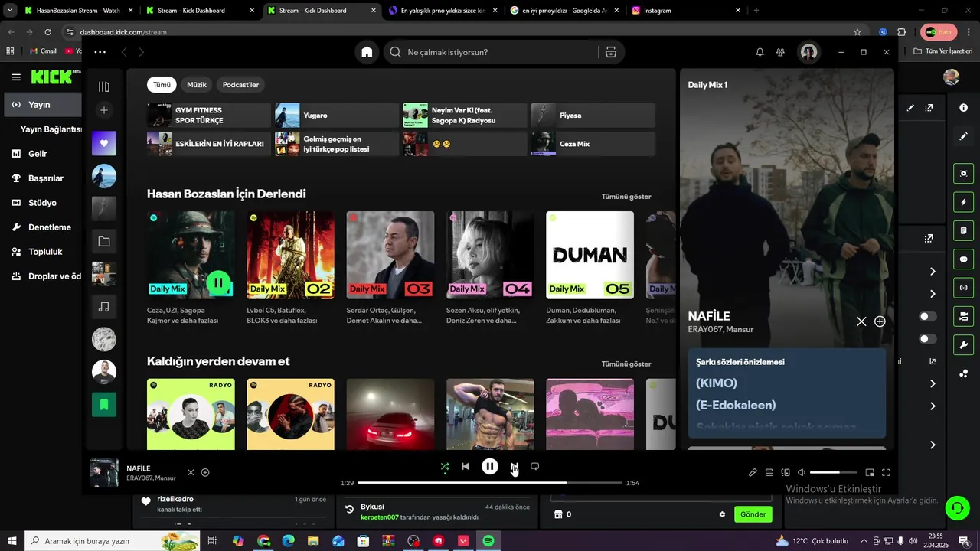The height and width of the screenshot is (551, 980).
Task: Open GYM FITNESS SPOR TÜRKÇE tile
Action: coord(209,116)
